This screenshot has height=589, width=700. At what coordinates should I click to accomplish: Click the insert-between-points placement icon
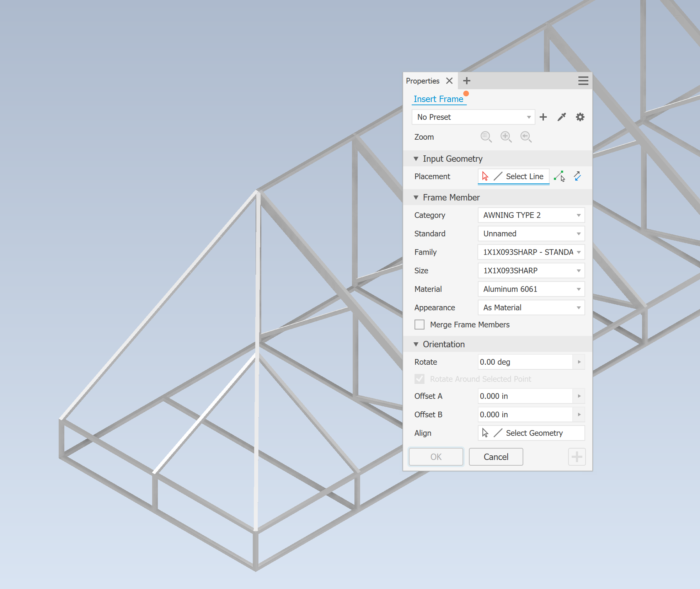[x=559, y=176]
